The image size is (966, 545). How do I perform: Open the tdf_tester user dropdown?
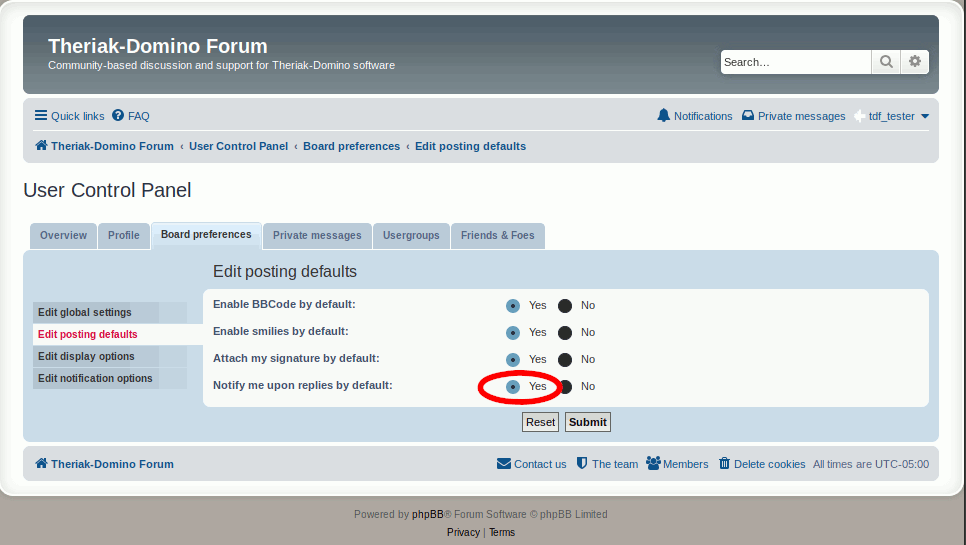[x=892, y=116]
